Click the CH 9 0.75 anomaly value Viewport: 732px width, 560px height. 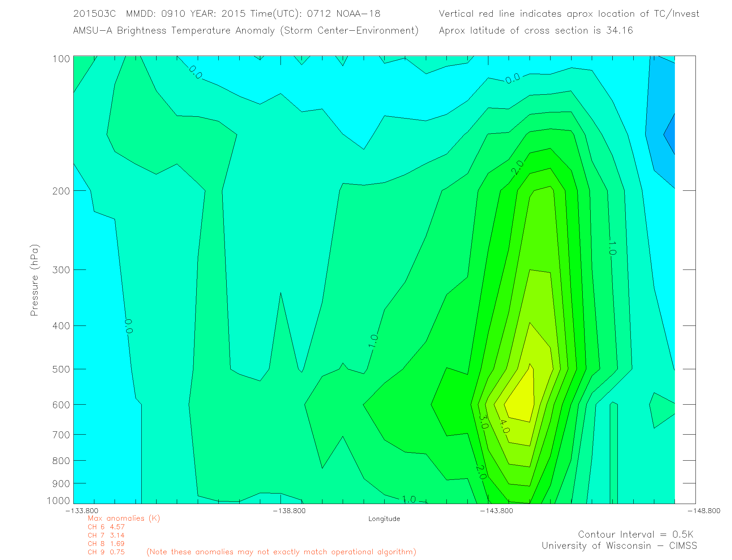point(106,552)
